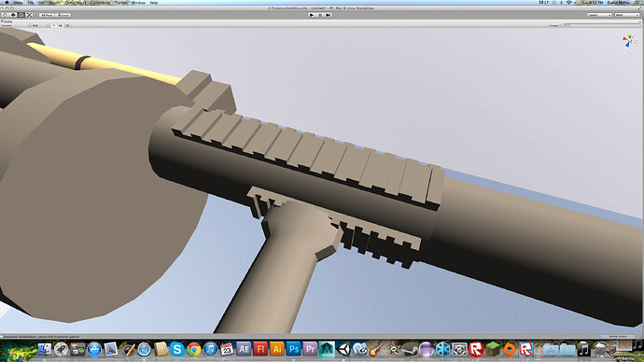Open the Layout dropdown

(x=627, y=15)
